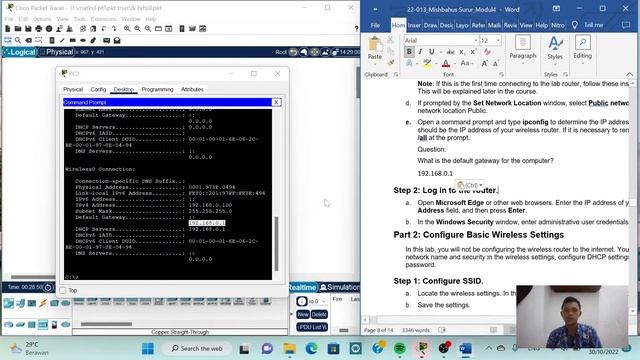Open Editing find group in Word
Image resolution: width=640 pixels, height=360 pixels.
click(582, 50)
